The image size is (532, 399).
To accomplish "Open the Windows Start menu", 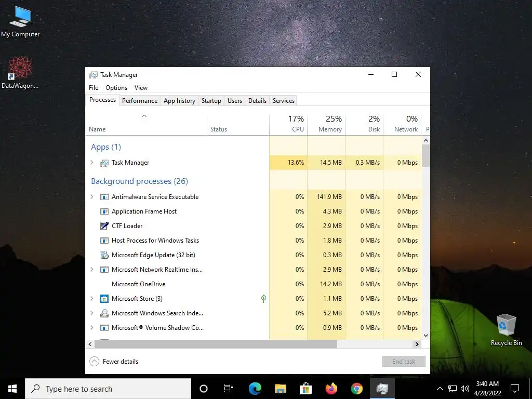I will tap(12, 389).
